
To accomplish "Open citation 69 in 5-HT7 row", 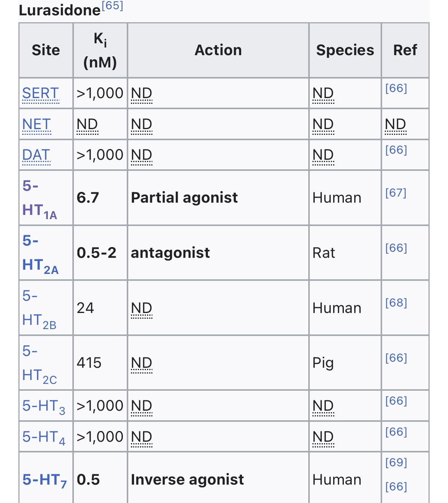I will (x=396, y=462).
